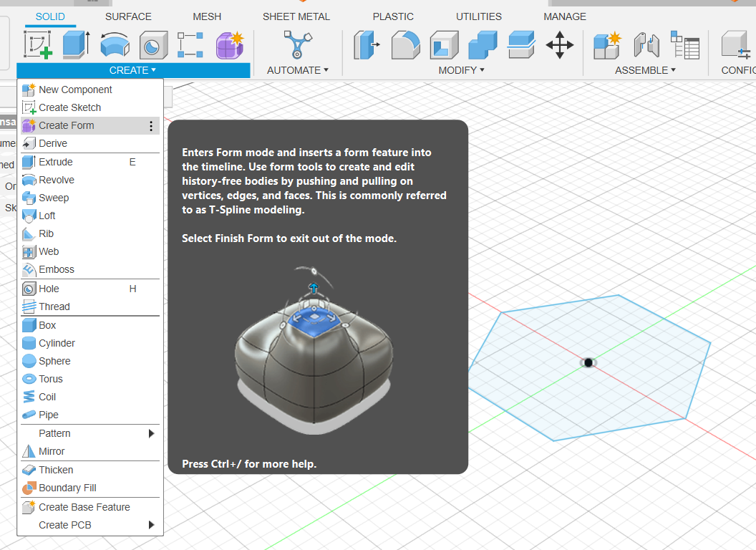Choose New Component from Create menu
This screenshot has width=756, height=550.
(90, 90)
